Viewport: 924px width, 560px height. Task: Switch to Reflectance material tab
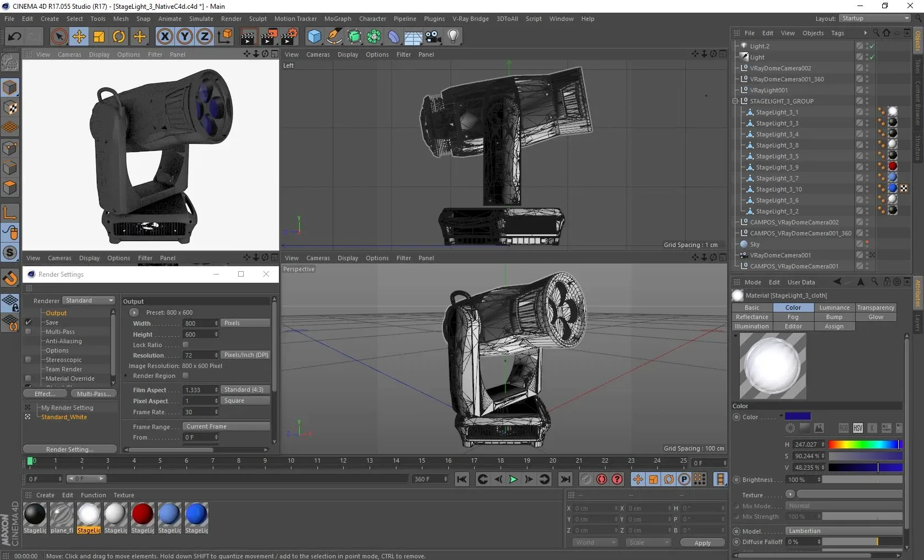(752, 317)
